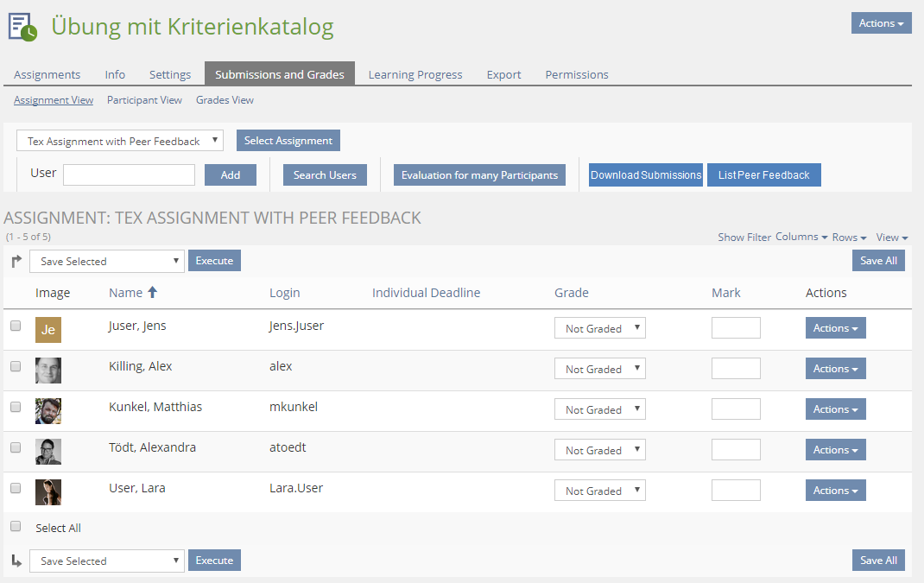Click the List Peer Feedback button
The width and height of the screenshot is (924, 583).
[763, 175]
